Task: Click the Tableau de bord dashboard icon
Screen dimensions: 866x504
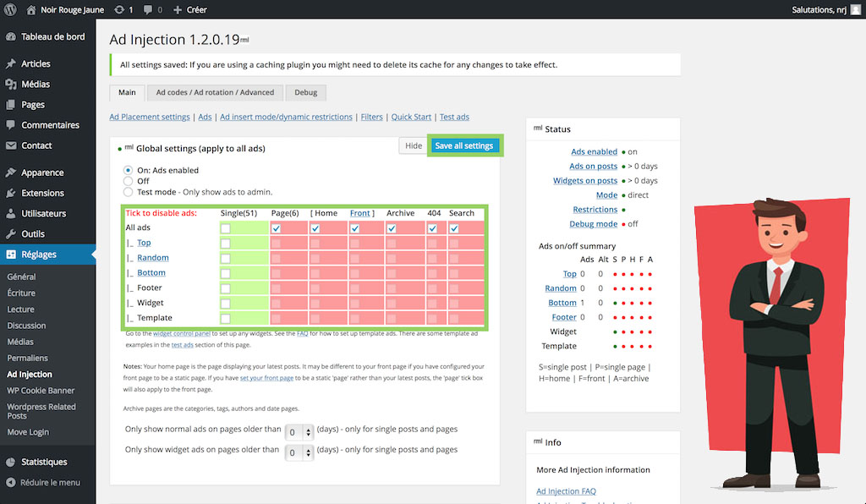Action: point(10,36)
